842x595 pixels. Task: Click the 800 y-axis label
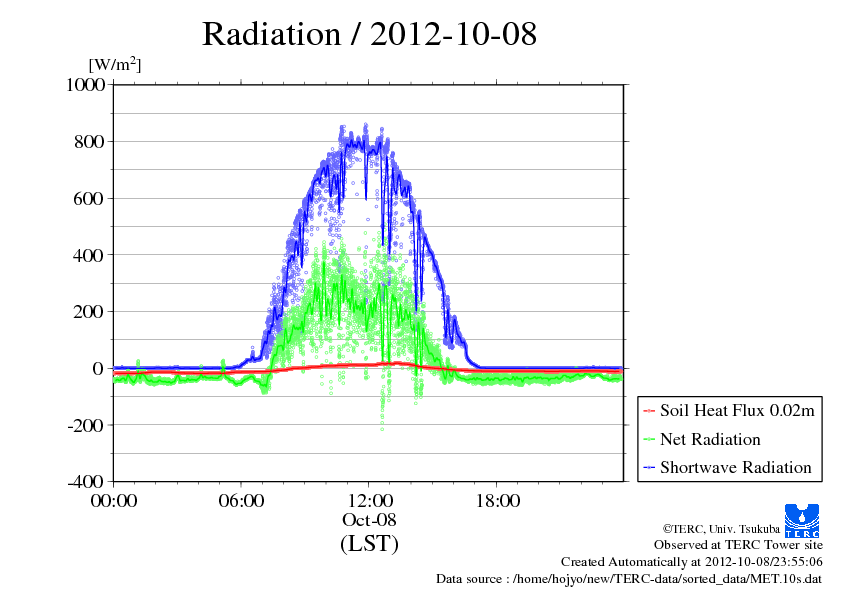tap(89, 142)
